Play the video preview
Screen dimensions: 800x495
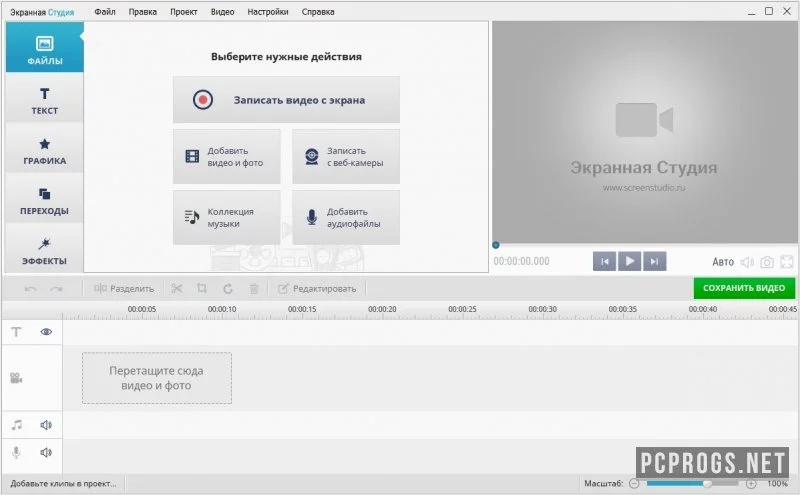pyautogui.click(x=630, y=261)
